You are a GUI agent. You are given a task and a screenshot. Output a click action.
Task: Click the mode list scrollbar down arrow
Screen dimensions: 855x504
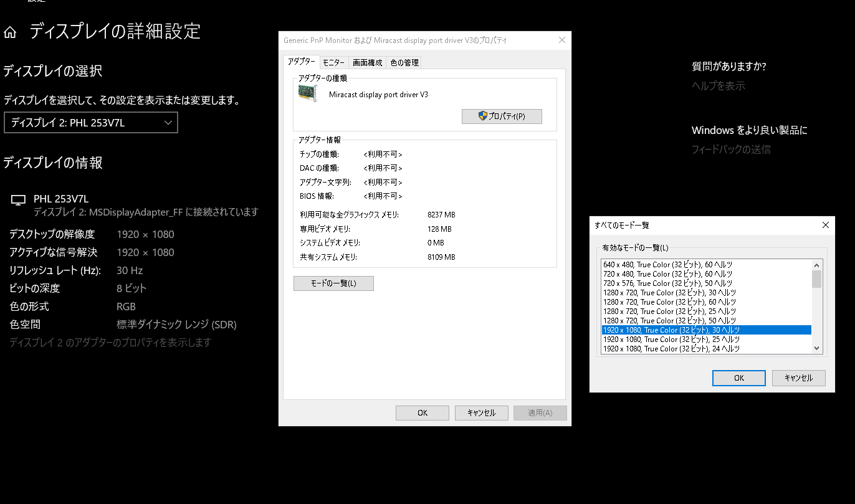point(817,349)
